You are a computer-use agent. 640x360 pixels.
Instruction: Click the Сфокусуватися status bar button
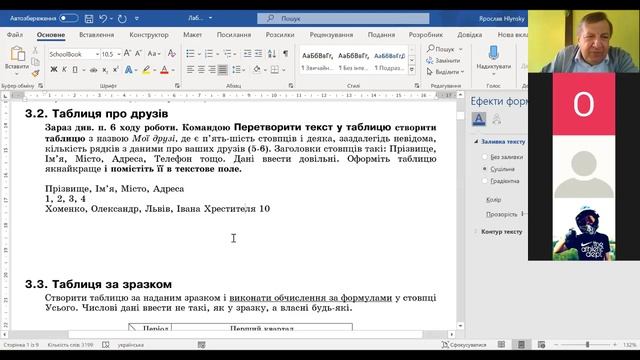[x=464, y=345]
